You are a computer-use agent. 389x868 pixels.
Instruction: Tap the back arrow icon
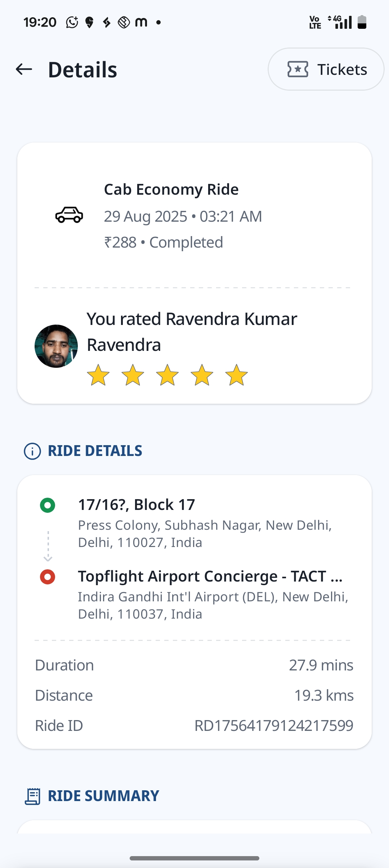click(24, 69)
